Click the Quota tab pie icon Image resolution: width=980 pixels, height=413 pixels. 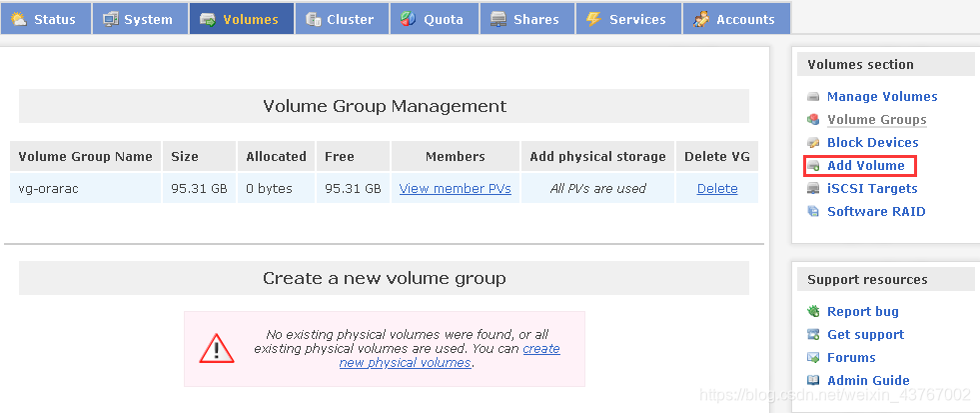tap(409, 19)
